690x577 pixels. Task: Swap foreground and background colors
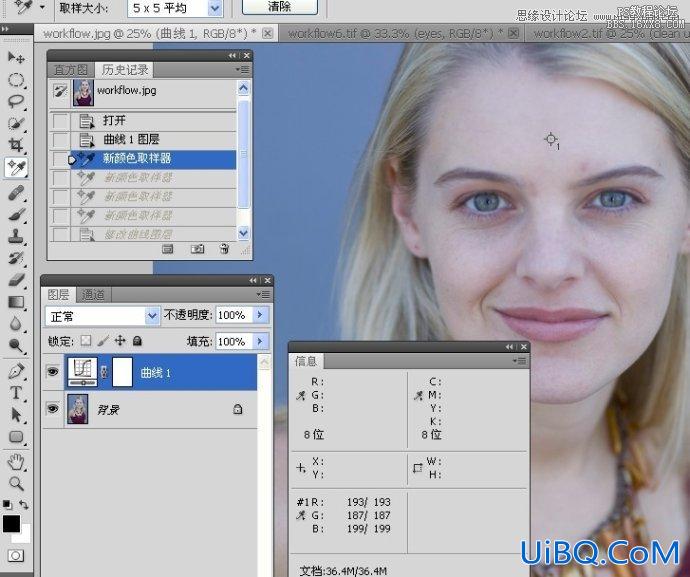[x=24, y=505]
